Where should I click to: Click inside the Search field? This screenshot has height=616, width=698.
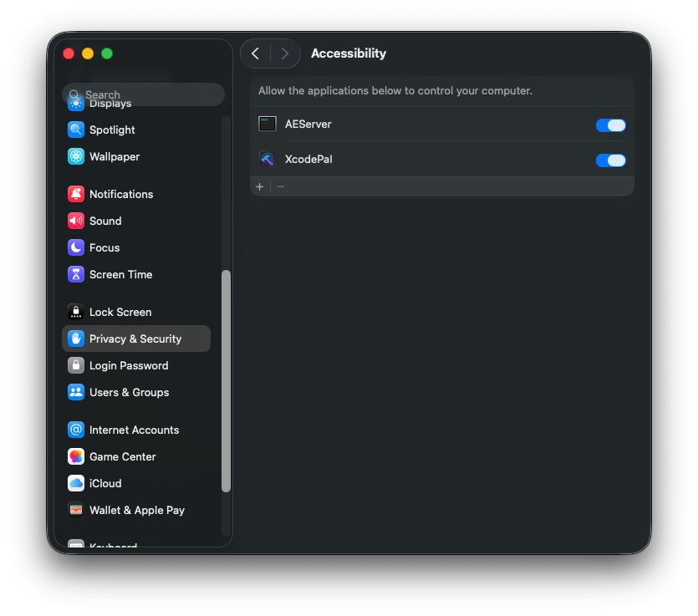pos(143,94)
